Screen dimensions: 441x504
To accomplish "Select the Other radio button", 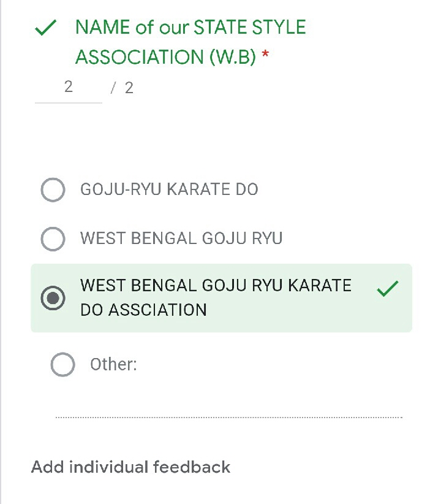I will 62,365.
